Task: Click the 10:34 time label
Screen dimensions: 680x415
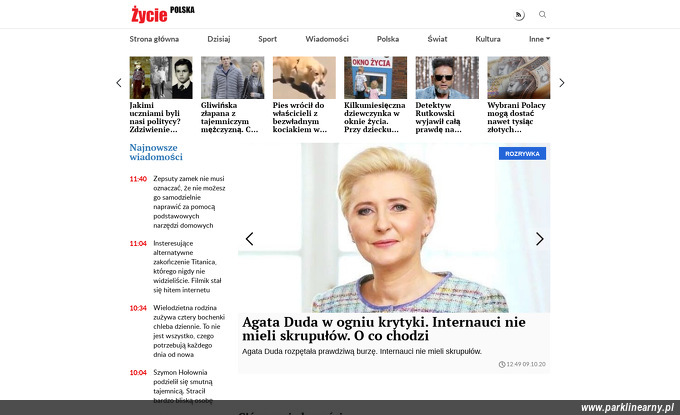Action: (x=138, y=308)
